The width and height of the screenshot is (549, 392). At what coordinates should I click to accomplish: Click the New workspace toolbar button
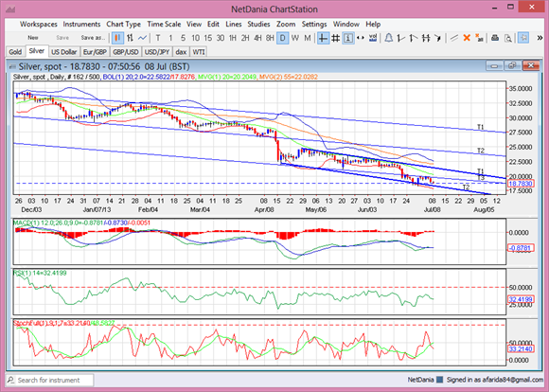[x=33, y=38]
